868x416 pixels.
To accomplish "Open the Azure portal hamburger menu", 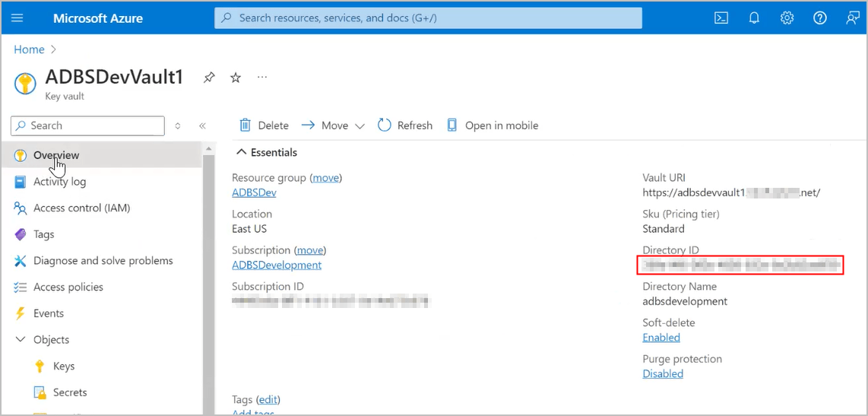I will 17,18.
